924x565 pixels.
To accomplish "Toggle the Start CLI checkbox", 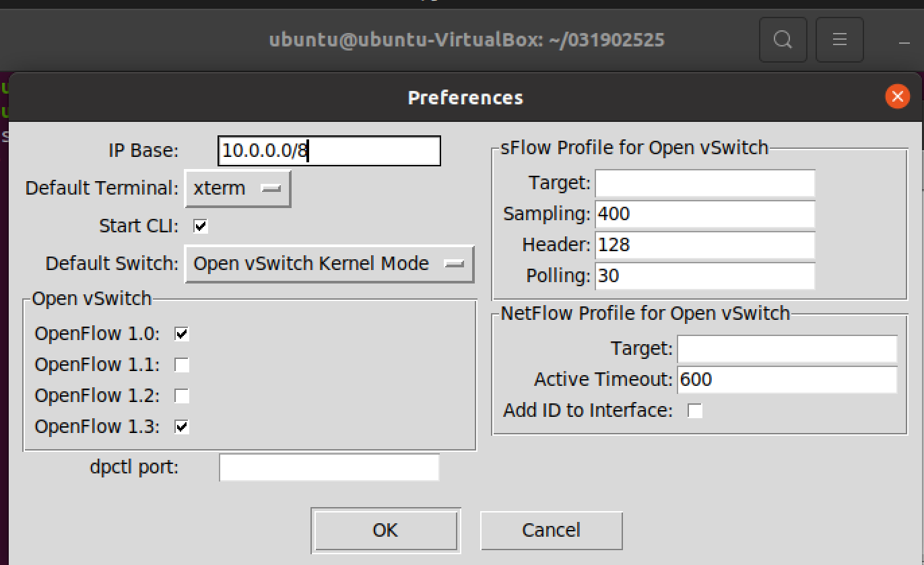I will click(x=201, y=226).
